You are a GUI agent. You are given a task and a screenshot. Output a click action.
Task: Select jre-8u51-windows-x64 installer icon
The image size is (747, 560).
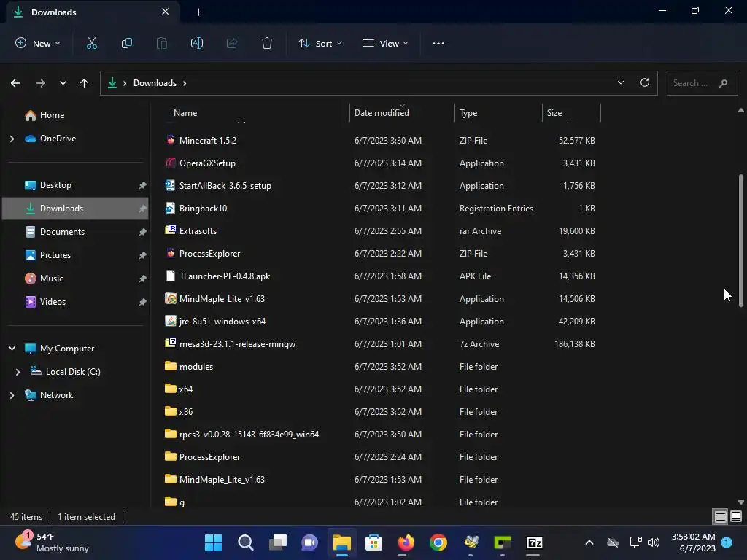tap(170, 321)
